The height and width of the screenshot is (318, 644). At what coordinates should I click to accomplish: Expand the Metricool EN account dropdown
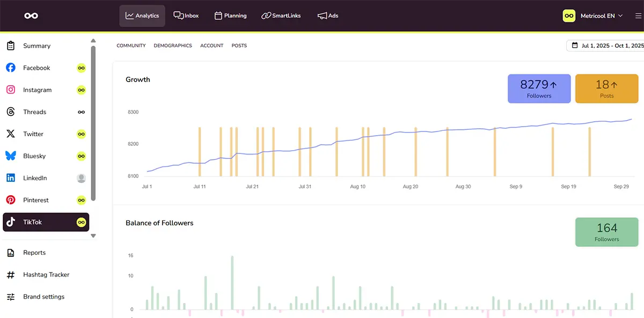coord(593,16)
